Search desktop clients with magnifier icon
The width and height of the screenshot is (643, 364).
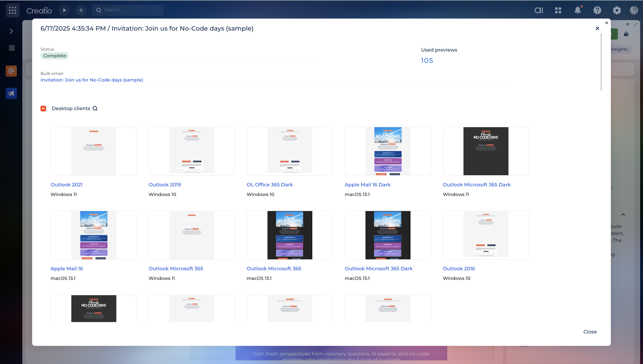(95, 108)
